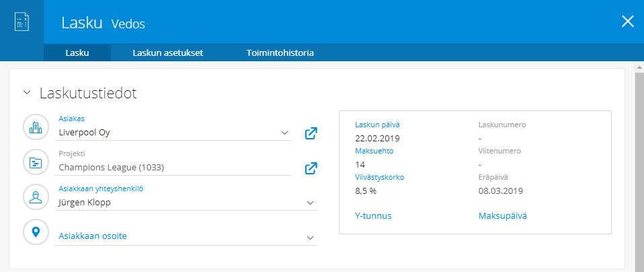644x272 pixels.
Task: Click the project folder icon
Action: click(x=36, y=162)
